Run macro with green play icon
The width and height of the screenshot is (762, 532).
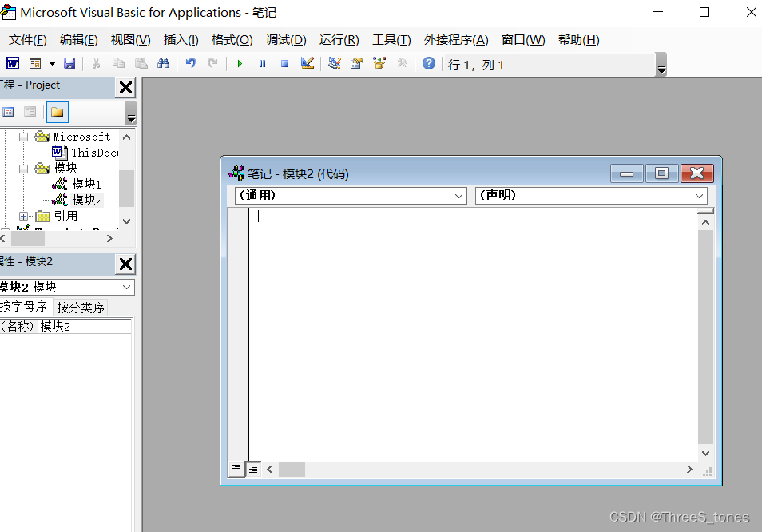click(240, 64)
